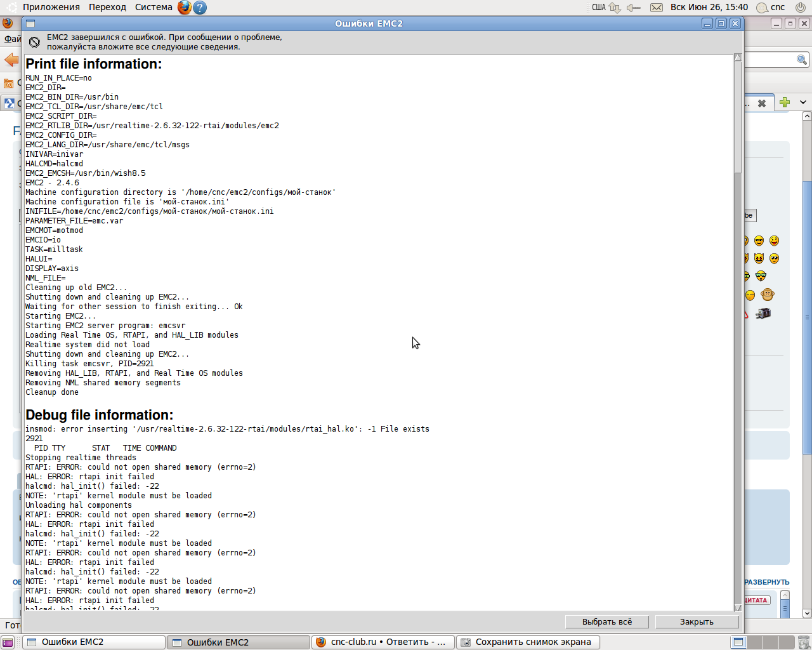Click the PARAMETER_FILE=emc.var line
Viewport: 812px width, 650px height.
[74, 221]
